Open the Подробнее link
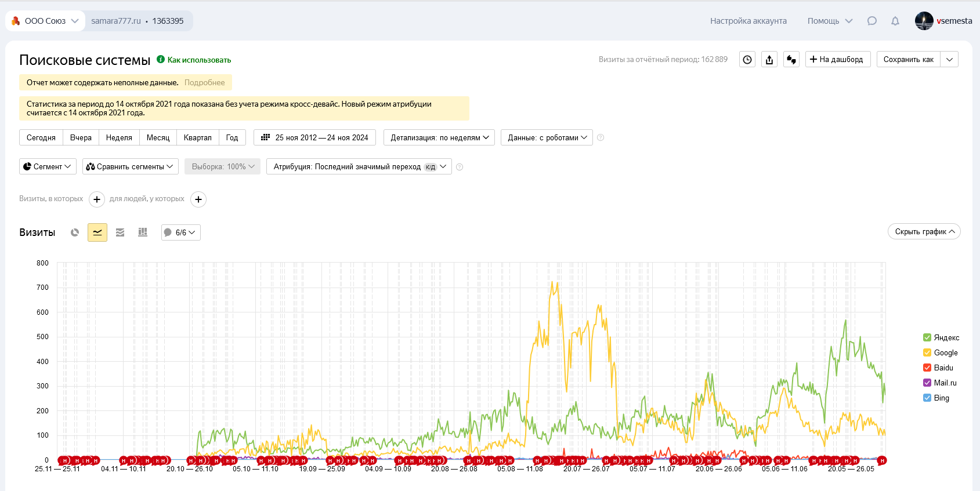This screenshot has height=491, width=980. click(x=204, y=82)
